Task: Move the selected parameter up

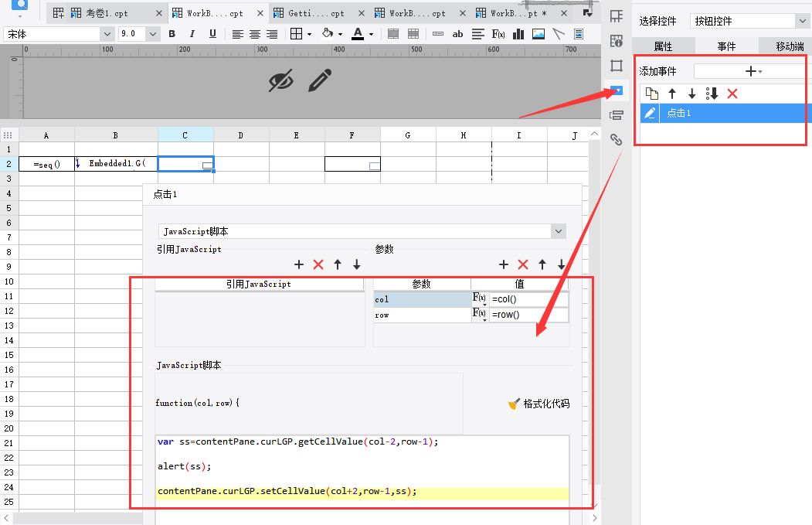Action: tap(542, 264)
